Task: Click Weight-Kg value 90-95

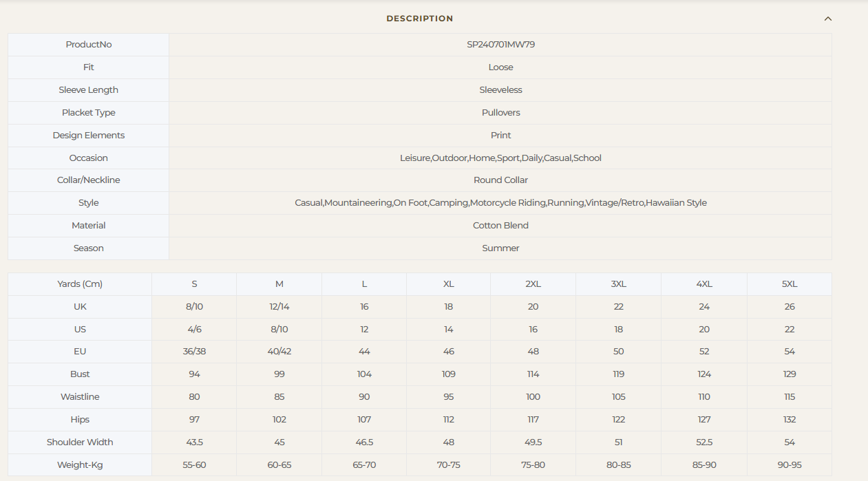Action: tap(789, 465)
